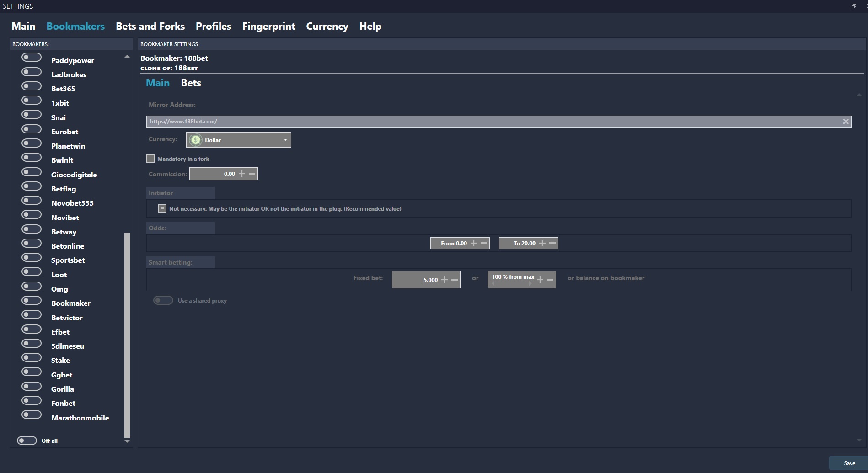
Task: Click the settings panel scroll-up arrow
Action: [x=859, y=95]
